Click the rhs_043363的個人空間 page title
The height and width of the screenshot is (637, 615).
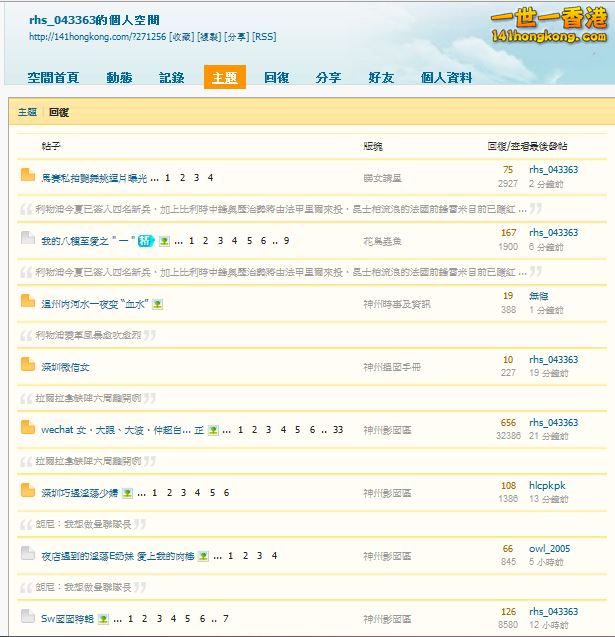tap(94, 20)
